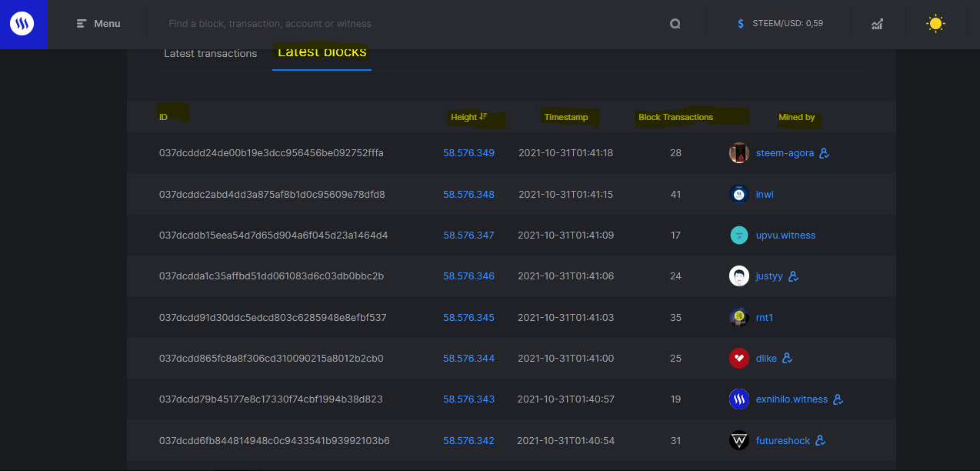
Task: Select block ID 037dcdd79b45177e8c17330f74cbf1994b38d823
Action: pos(271,399)
